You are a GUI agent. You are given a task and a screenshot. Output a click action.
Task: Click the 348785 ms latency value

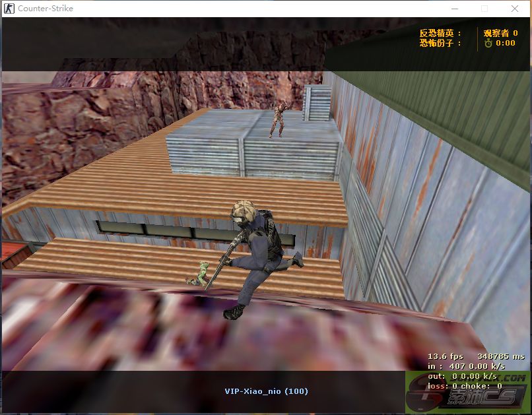501,356
